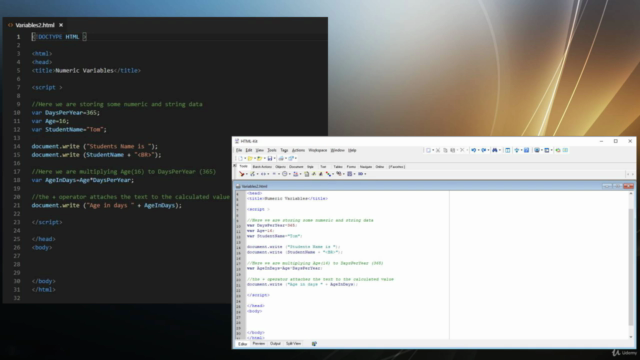Open dropdown arrow next to New document icon
The height and width of the screenshot is (360, 640).
pyautogui.click(x=245, y=158)
